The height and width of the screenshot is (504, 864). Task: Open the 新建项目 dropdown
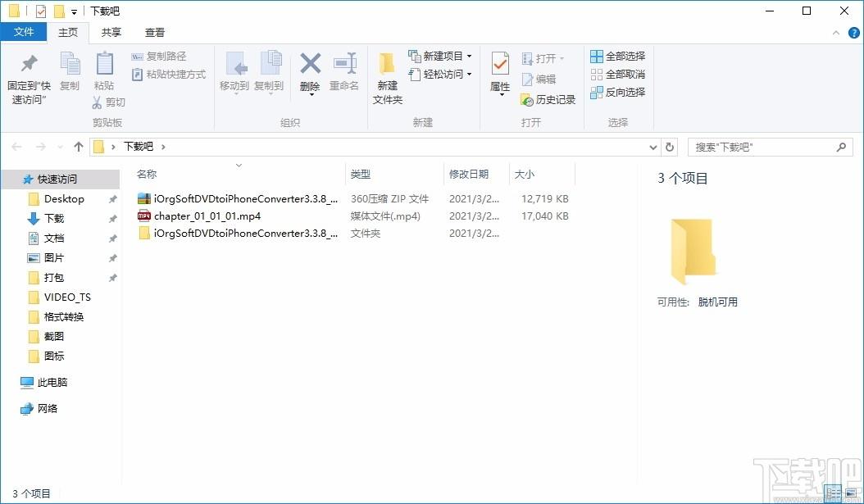click(x=439, y=57)
